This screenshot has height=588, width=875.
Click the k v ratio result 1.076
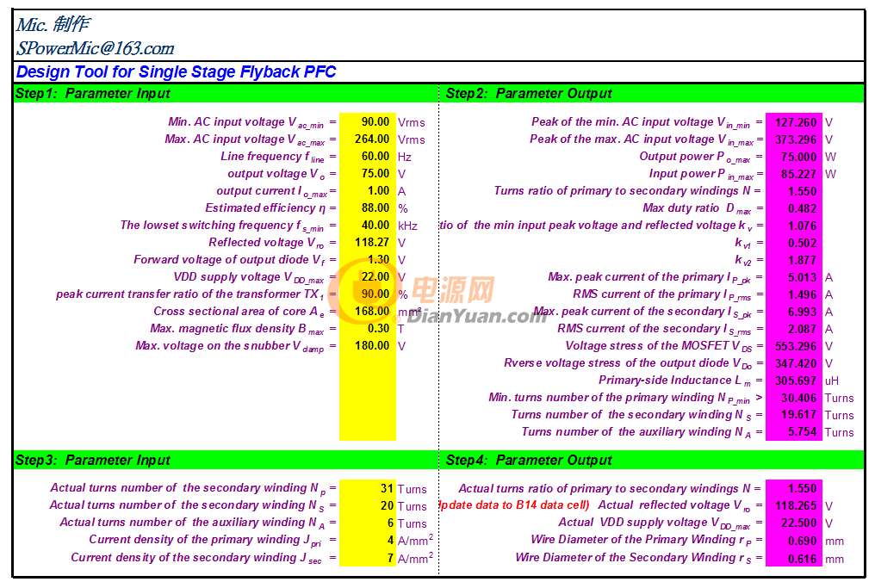[793, 226]
